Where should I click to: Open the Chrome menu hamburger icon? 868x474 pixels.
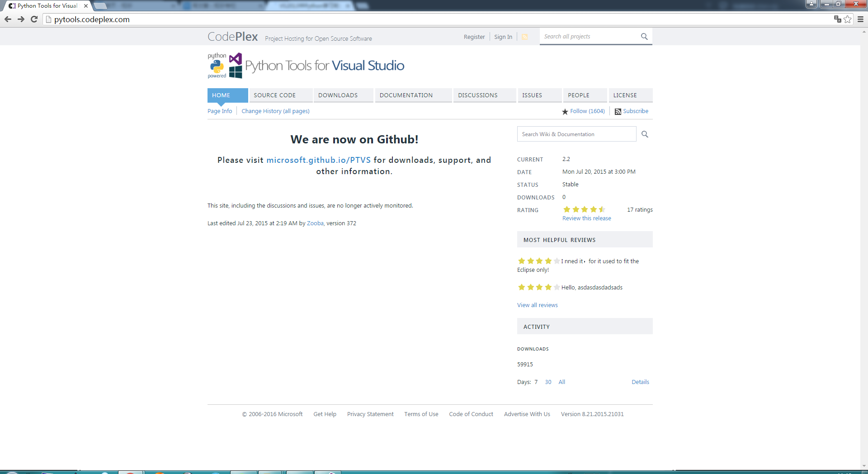point(860,19)
